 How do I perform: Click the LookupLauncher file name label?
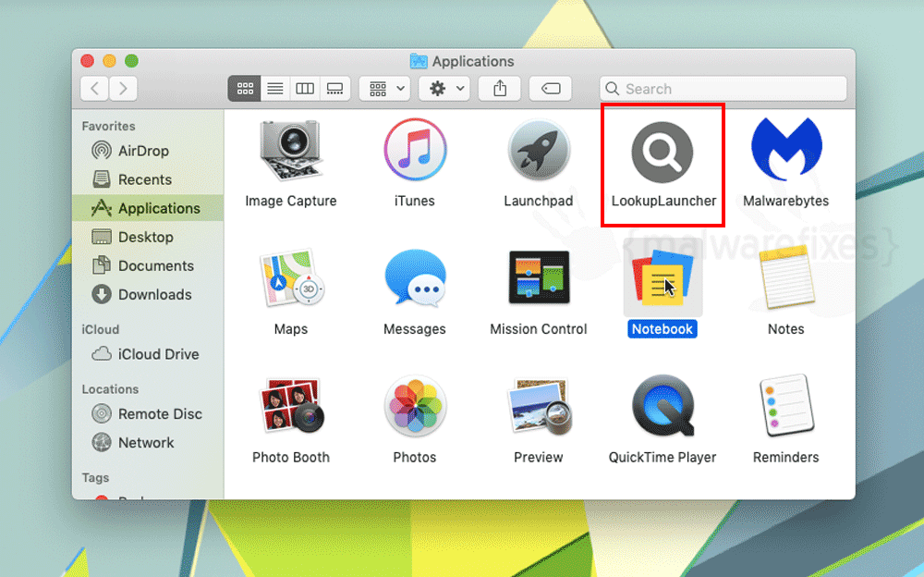pyautogui.click(x=663, y=201)
